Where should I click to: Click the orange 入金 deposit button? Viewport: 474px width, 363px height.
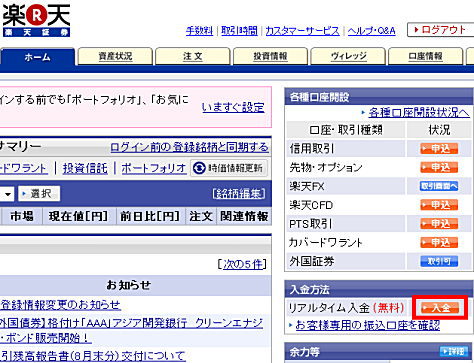pos(440,308)
